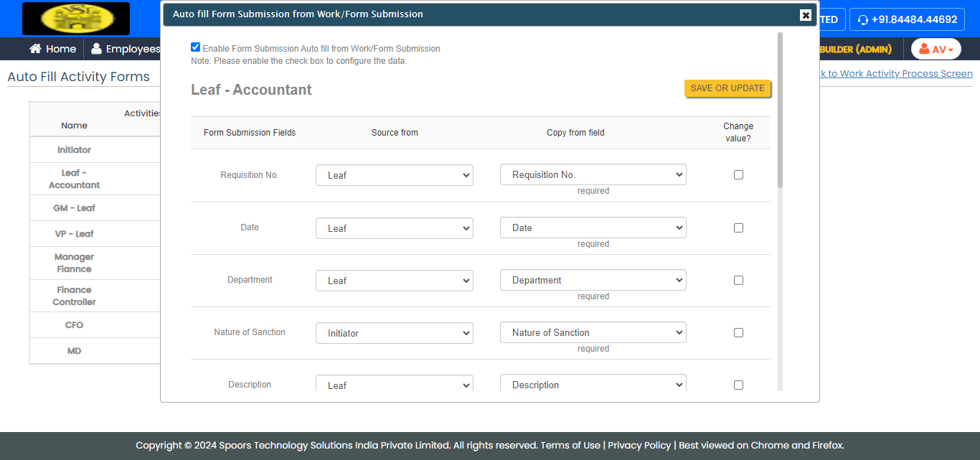This screenshot has width=980, height=460.
Task: Tick Change value for Requisition No.
Action: coord(738,175)
